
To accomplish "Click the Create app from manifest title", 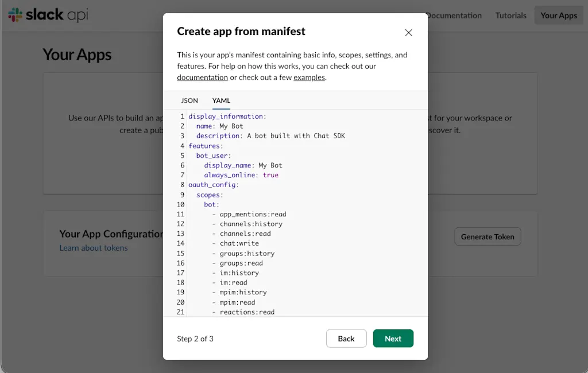I will [x=241, y=31].
